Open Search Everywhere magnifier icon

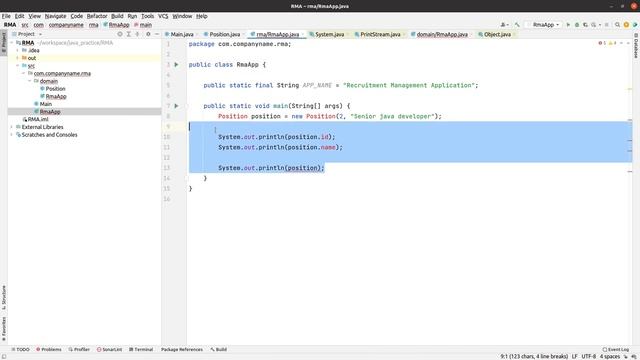point(618,25)
